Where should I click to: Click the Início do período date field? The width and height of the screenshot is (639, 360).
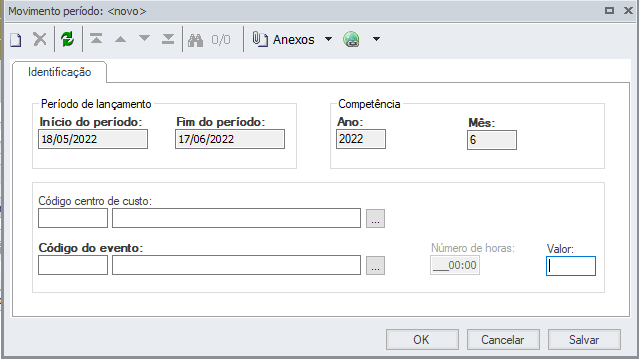[93, 139]
